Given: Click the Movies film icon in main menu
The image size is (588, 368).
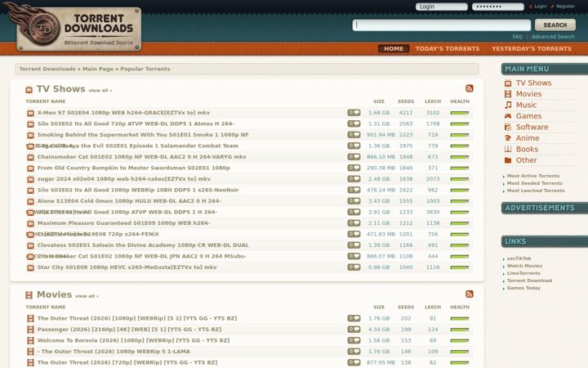Looking at the screenshot, I should (508, 94).
